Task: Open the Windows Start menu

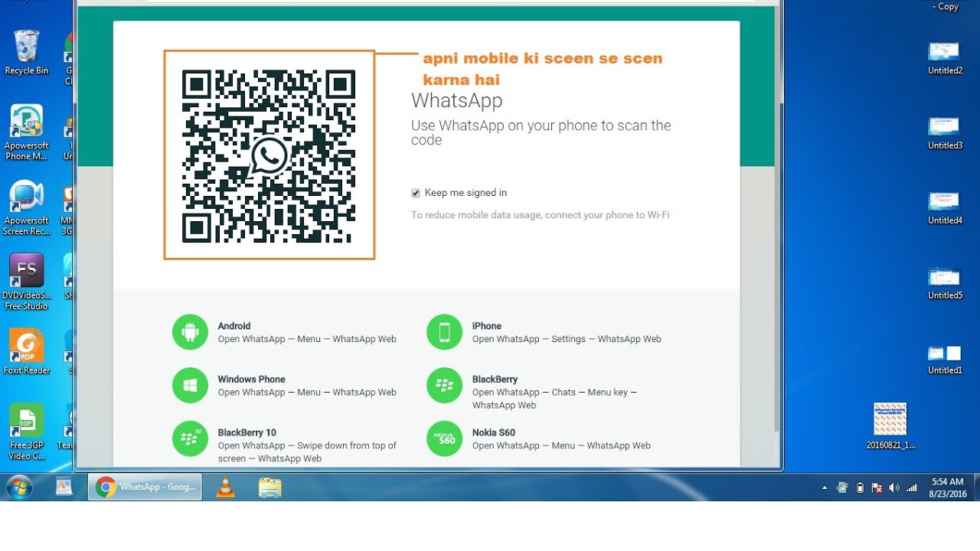Action: [x=19, y=487]
